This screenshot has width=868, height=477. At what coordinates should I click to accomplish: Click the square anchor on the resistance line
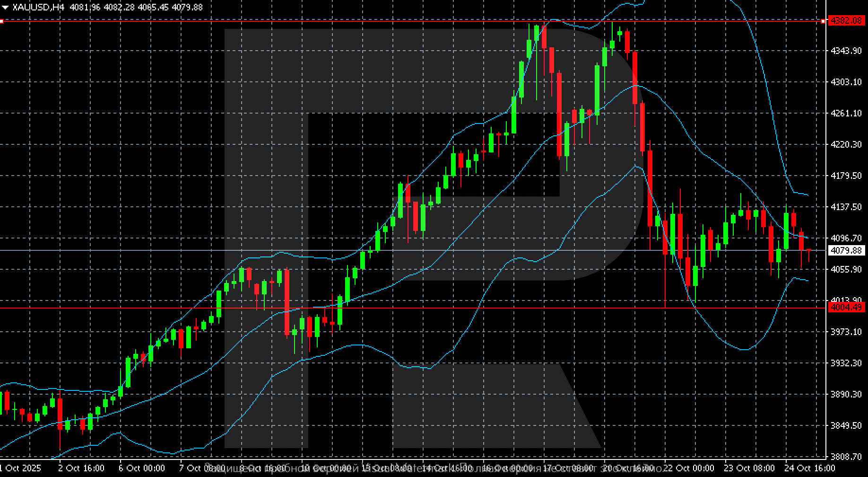pyautogui.click(x=2, y=21)
